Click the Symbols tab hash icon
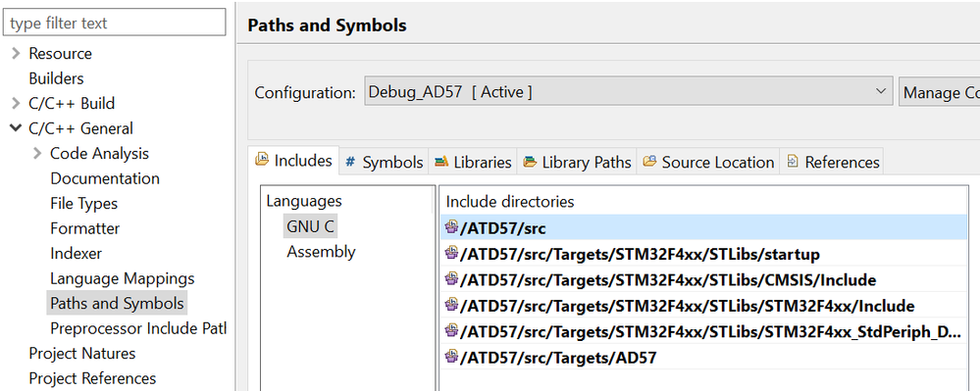This screenshot has height=391, width=980. pyautogui.click(x=350, y=162)
